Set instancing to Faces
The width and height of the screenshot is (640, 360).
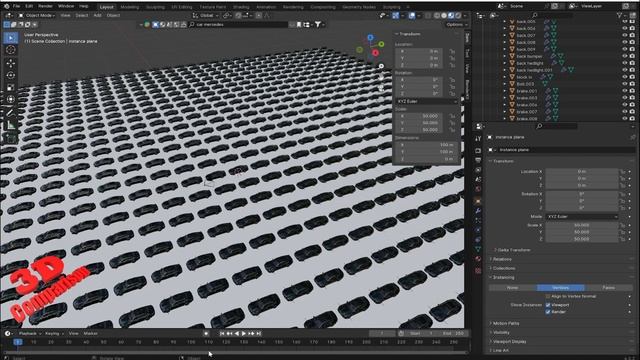point(608,288)
